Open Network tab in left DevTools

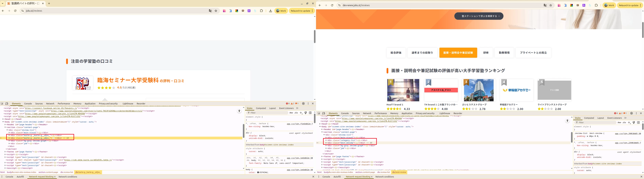(x=50, y=104)
